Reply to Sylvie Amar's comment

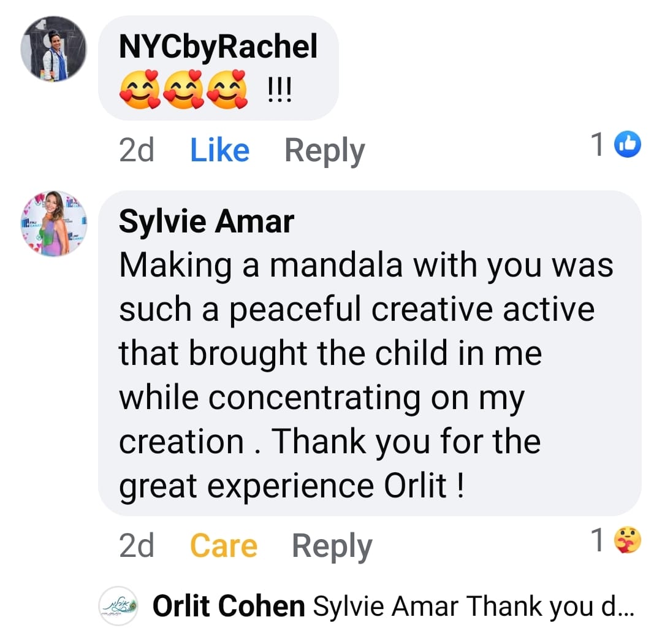point(332,546)
